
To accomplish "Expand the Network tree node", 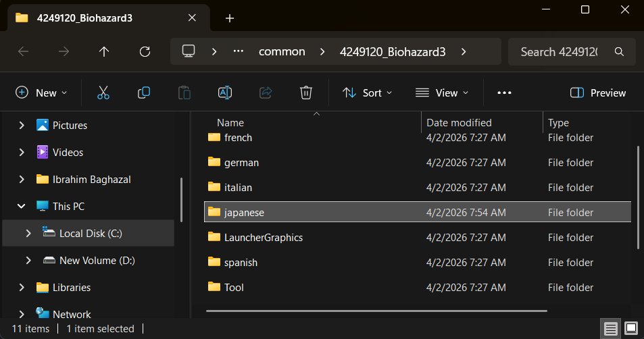I will [22, 315].
